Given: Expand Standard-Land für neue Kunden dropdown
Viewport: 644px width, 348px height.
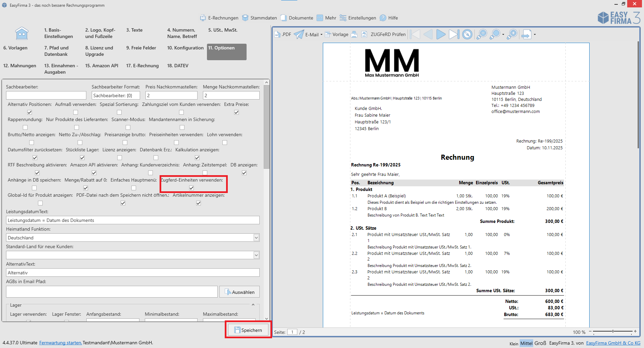Looking at the screenshot, I should point(256,255).
